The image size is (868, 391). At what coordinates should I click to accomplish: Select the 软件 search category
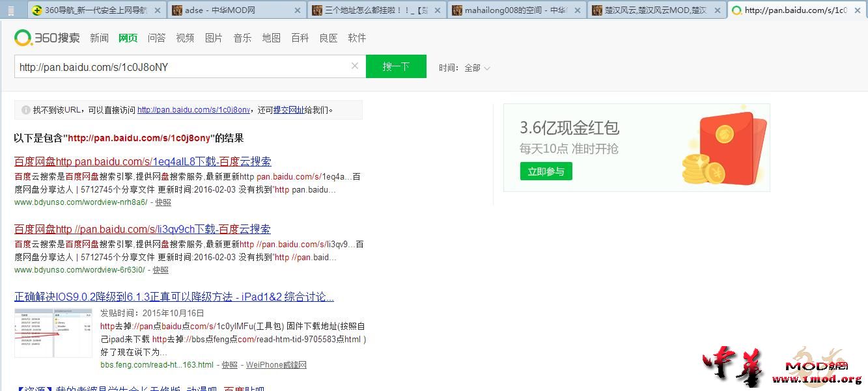[x=357, y=38]
